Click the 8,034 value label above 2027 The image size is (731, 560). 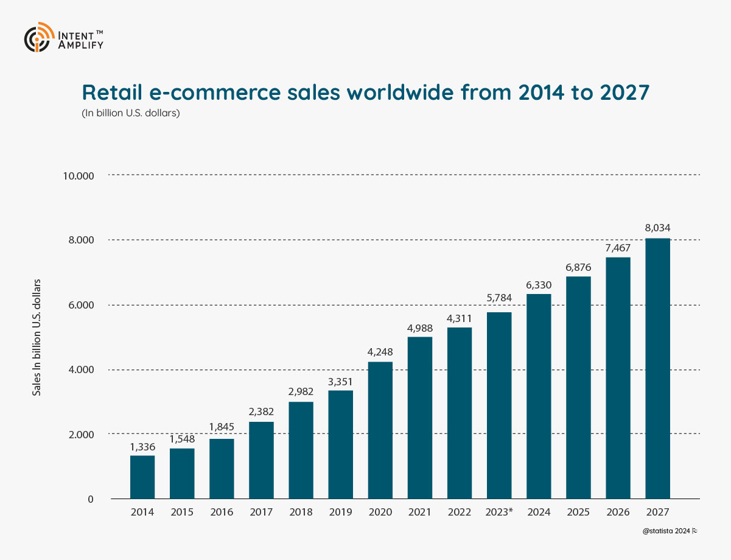658,226
